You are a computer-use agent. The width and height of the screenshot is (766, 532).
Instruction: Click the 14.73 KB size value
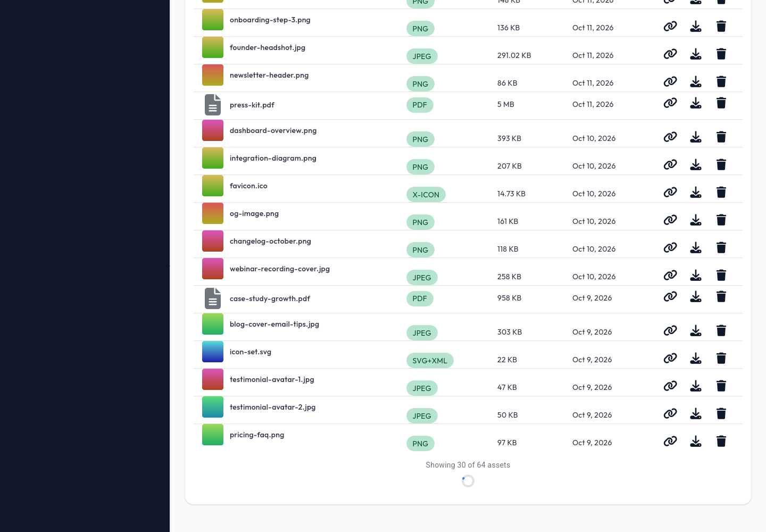click(x=511, y=194)
